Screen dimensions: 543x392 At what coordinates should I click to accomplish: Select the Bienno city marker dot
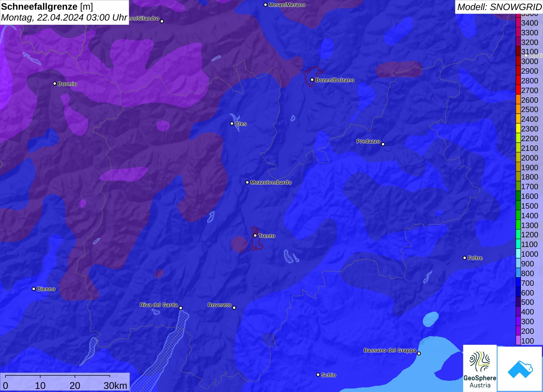tap(34, 289)
